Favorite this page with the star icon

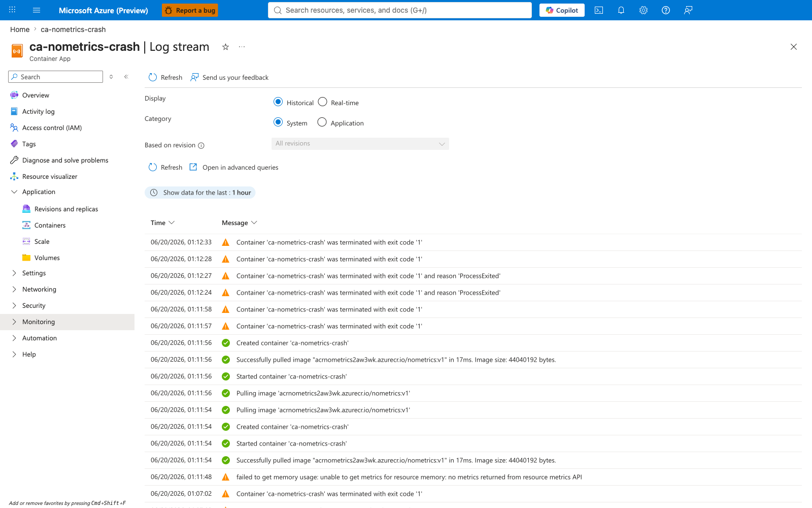(225, 47)
